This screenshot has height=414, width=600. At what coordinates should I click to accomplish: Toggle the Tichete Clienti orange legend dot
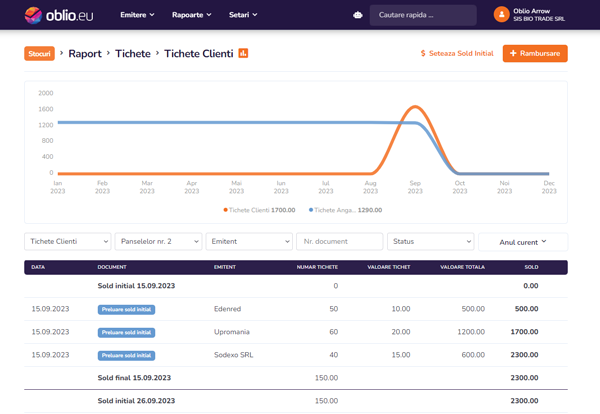click(226, 210)
